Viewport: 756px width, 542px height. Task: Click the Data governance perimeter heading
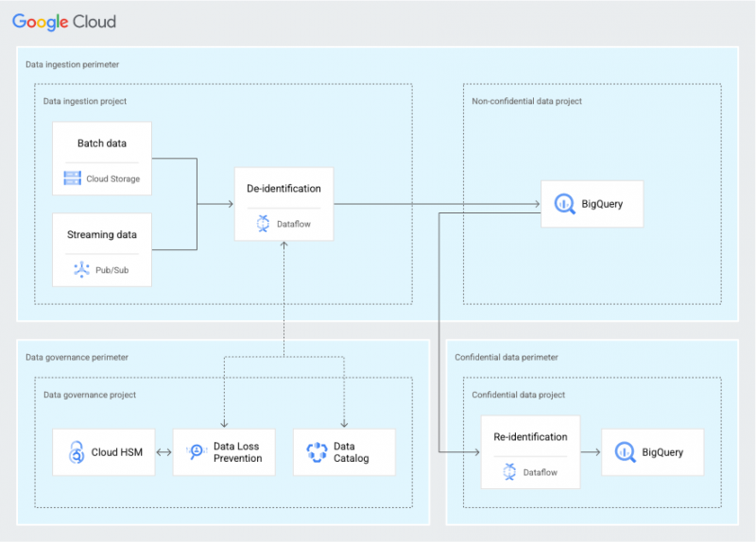(x=77, y=358)
